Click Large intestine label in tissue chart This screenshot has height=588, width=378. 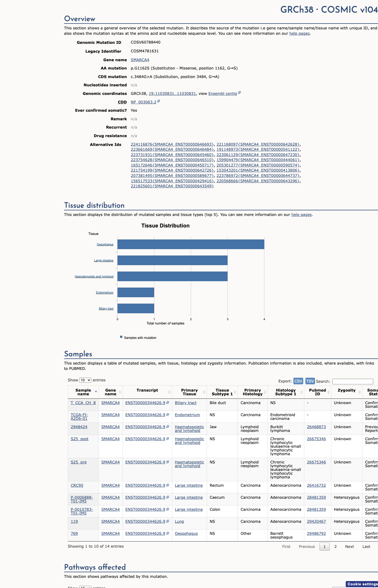click(x=104, y=260)
